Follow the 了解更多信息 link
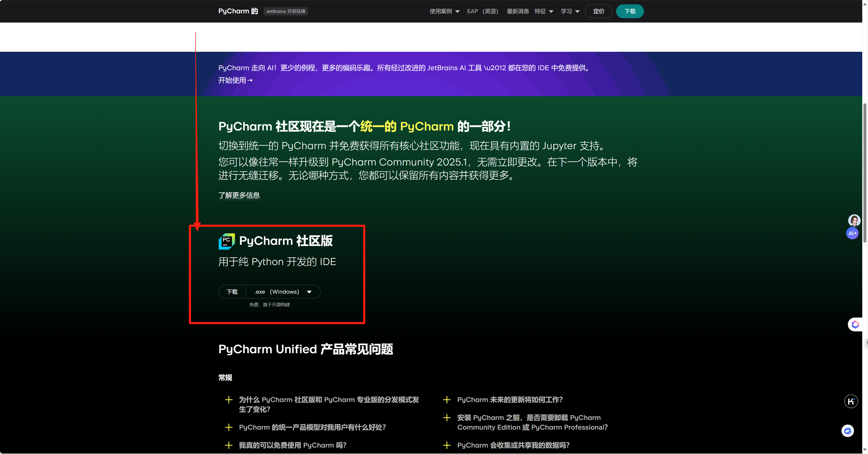 point(239,195)
